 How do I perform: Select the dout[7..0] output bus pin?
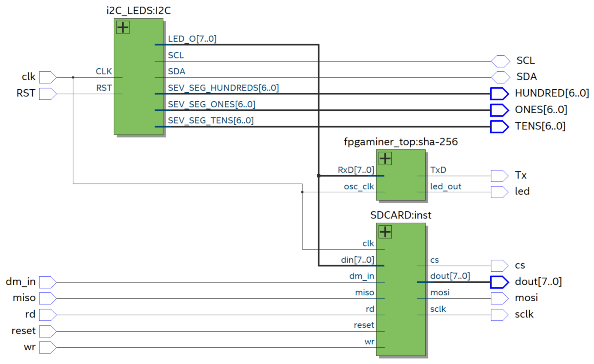(x=499, y=282)
